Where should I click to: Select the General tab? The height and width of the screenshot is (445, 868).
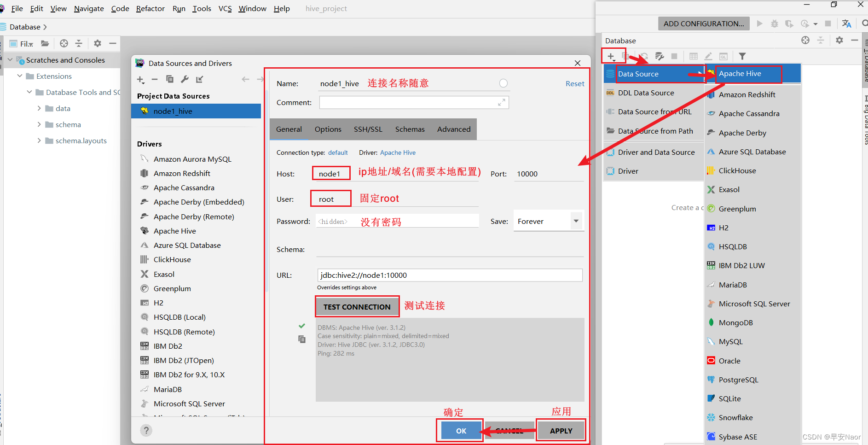point(289,129)
